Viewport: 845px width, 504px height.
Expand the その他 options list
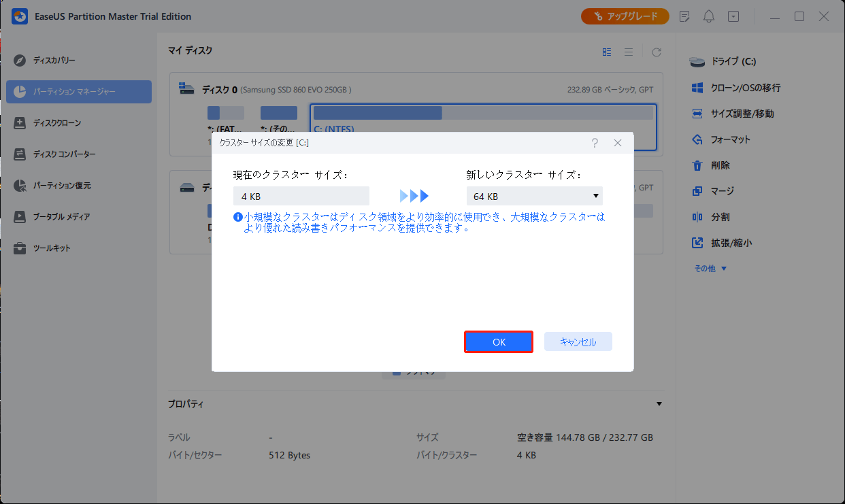pos(710,269)
